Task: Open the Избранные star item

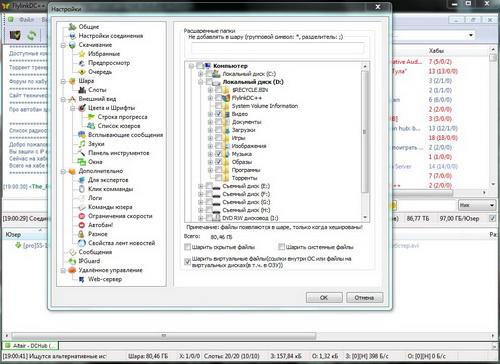Action: pos(104,54)
